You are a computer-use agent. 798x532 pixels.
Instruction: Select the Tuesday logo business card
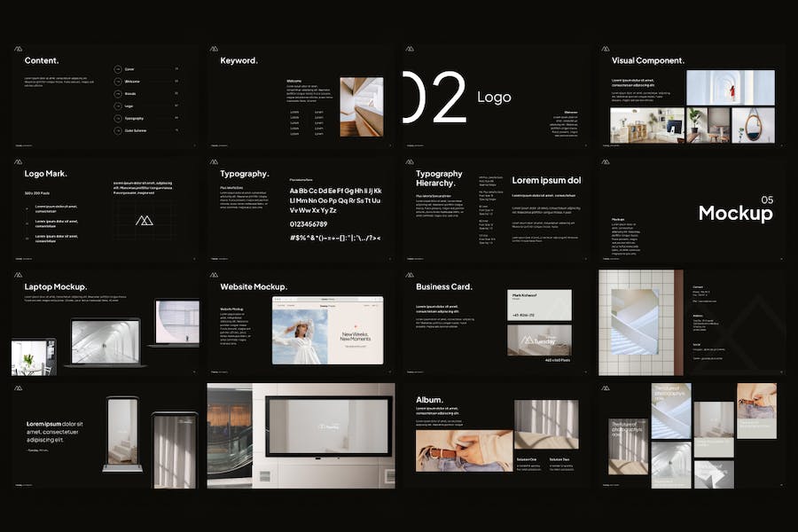539,340
